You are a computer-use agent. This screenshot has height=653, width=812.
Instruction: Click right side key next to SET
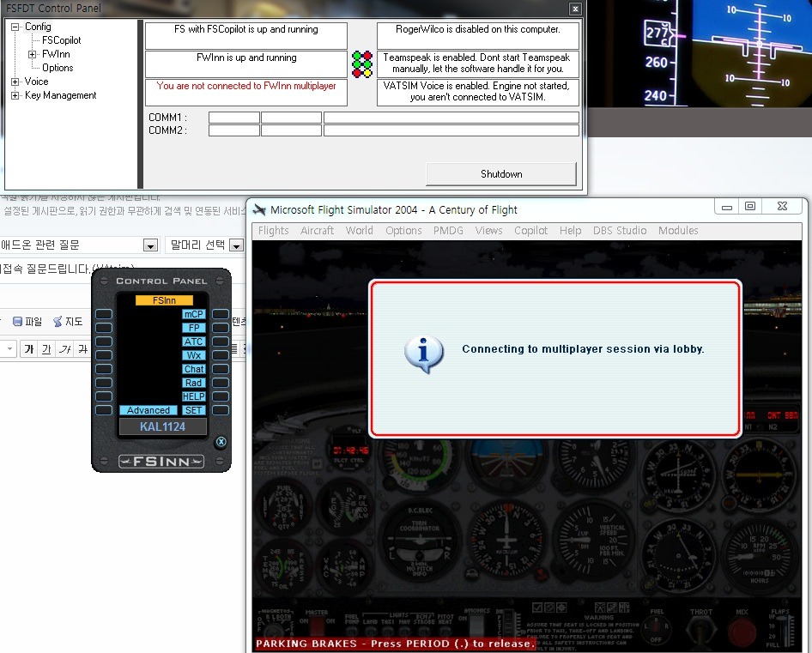(x=221, y=410)
